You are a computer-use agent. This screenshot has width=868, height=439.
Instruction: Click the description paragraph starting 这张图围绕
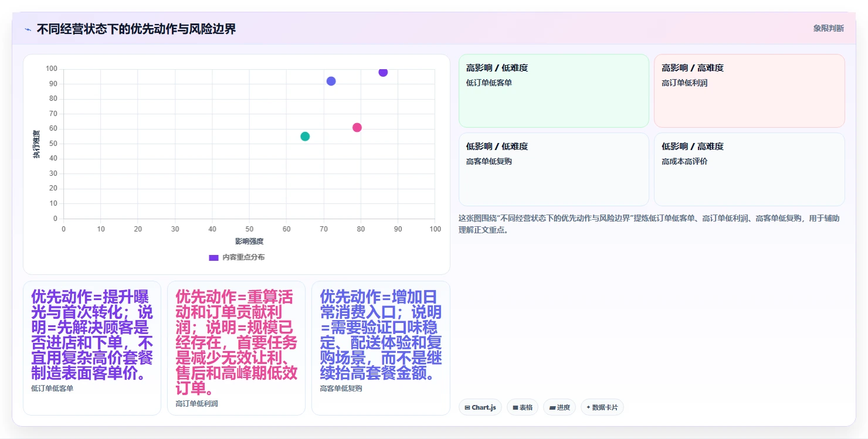click(x=649, y=224)
